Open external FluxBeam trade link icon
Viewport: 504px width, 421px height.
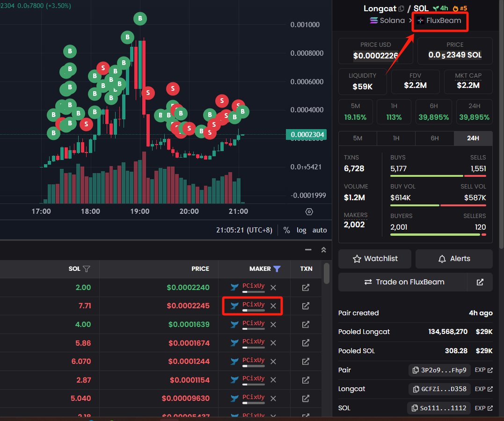(x=480, y=282)
